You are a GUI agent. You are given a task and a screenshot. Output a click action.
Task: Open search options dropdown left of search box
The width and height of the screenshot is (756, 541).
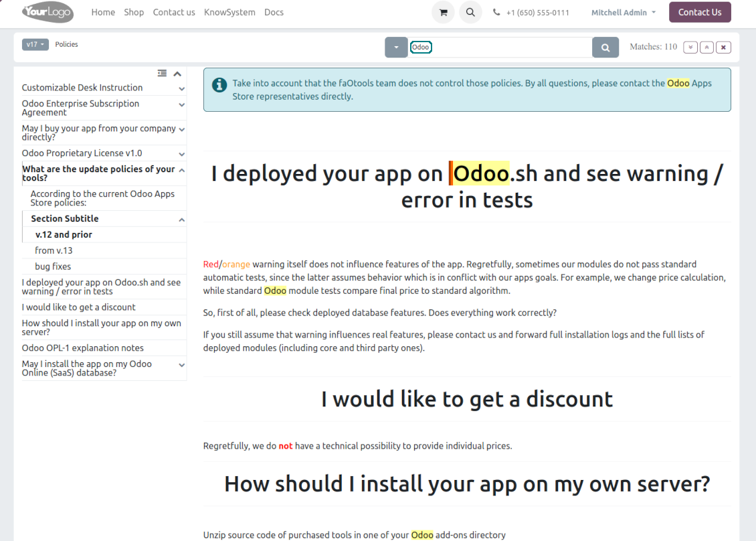click(396, 48)
